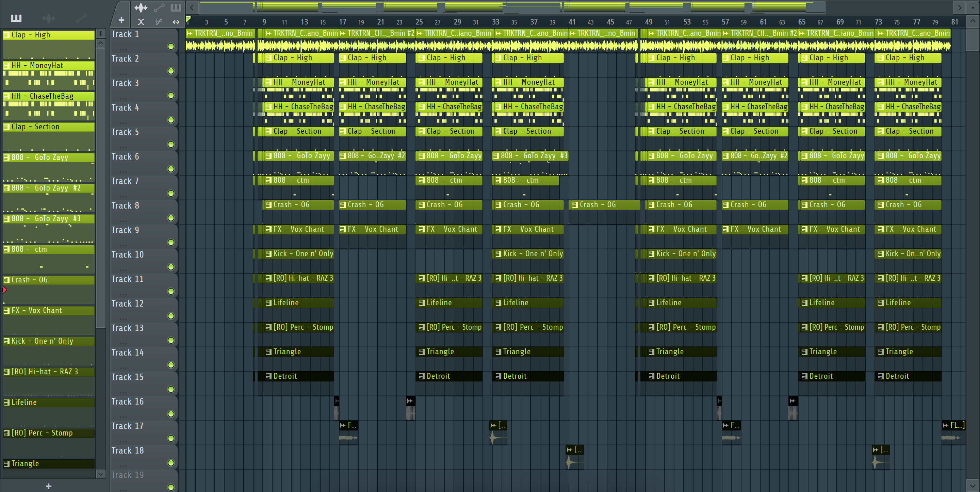
Task: Open menu of first Triangle clip on Track 14
Action: point(268,352)
